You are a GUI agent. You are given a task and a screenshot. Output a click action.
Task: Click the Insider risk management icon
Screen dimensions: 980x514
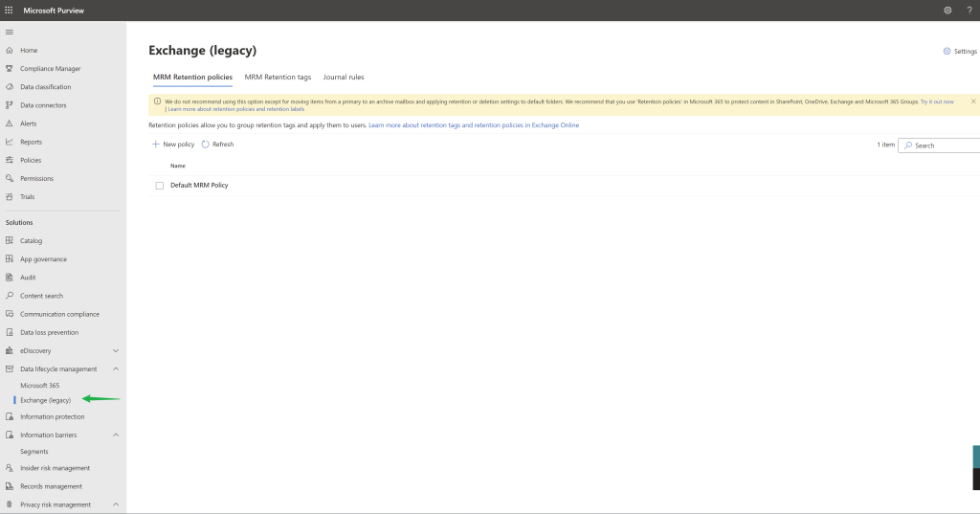10,468
